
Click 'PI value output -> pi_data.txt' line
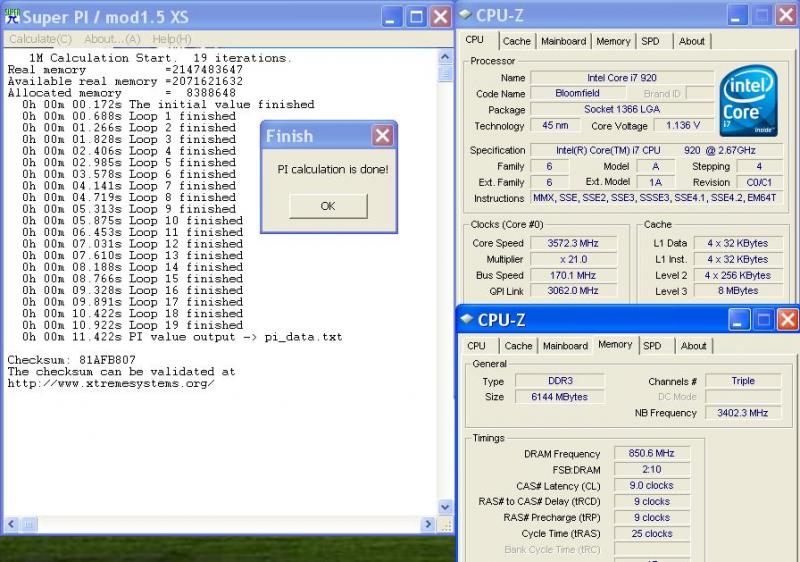pos(182,337)
